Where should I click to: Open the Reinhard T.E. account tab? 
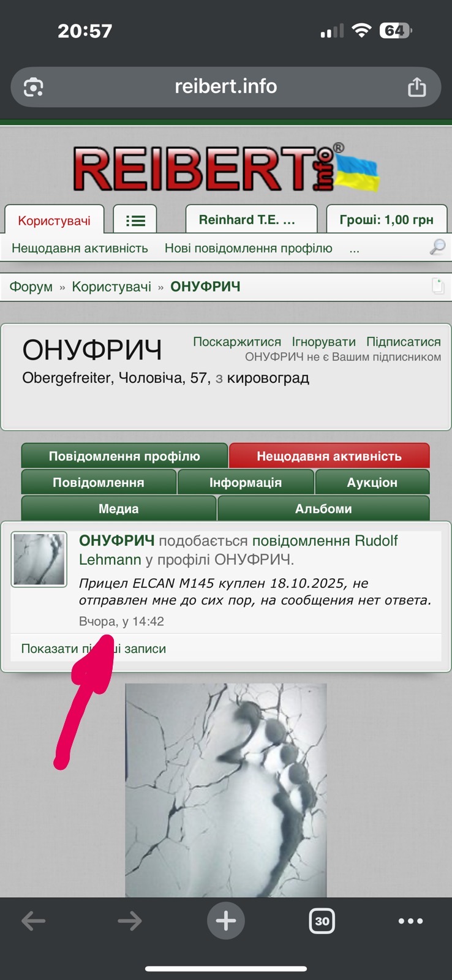pyautogui.click(x=251, y=220)
